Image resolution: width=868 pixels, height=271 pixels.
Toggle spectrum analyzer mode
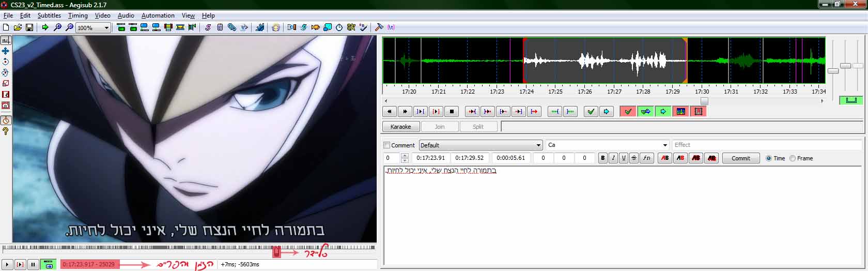(680, 111)
